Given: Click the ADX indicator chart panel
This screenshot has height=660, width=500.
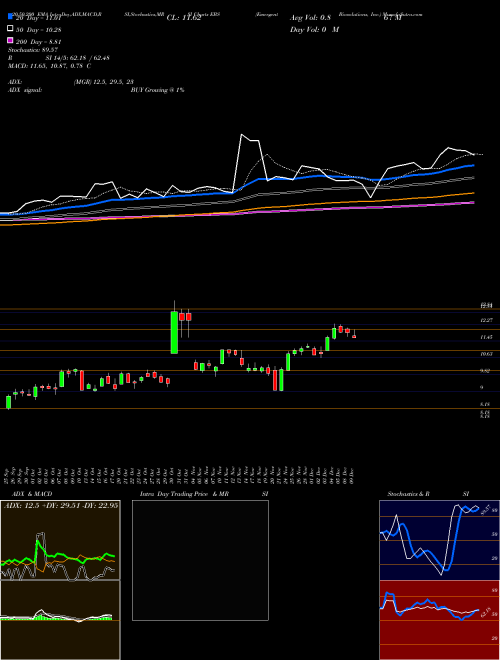Looking at the screenshot, I should [60, 540].
